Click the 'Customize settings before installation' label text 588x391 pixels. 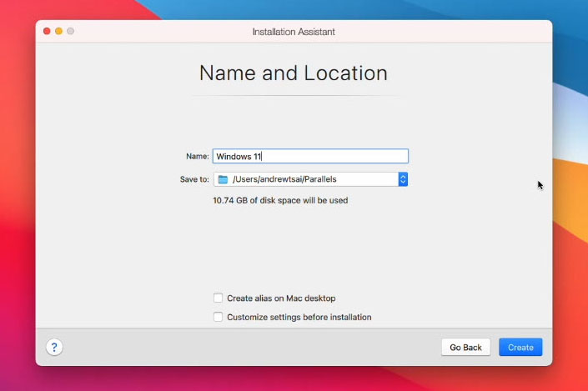tap(299, 317)
